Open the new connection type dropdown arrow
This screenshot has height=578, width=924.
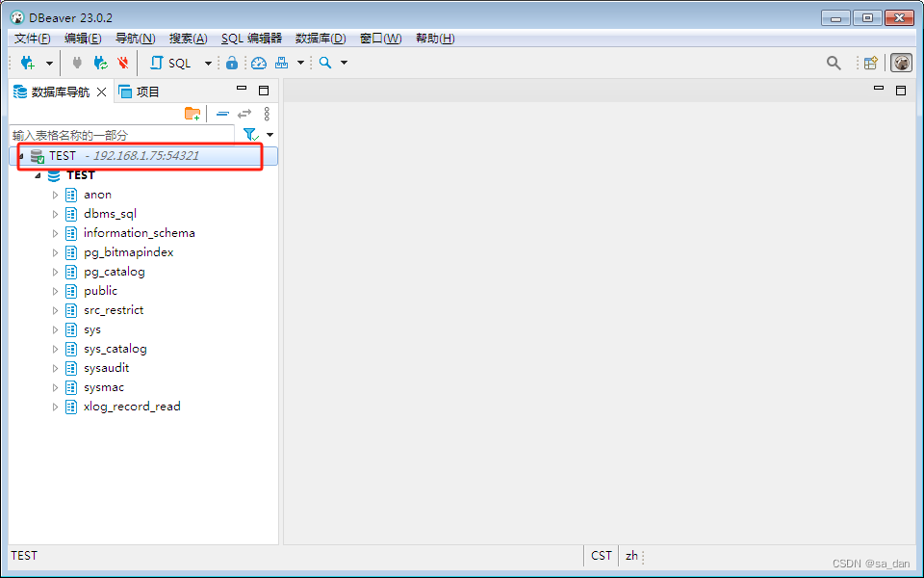(x=49, y=63)
